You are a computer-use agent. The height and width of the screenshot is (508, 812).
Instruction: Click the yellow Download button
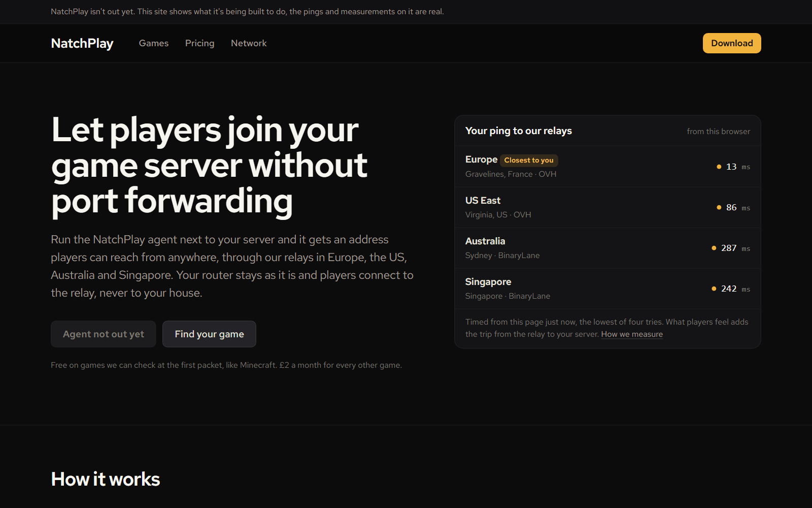coord(732,43)
